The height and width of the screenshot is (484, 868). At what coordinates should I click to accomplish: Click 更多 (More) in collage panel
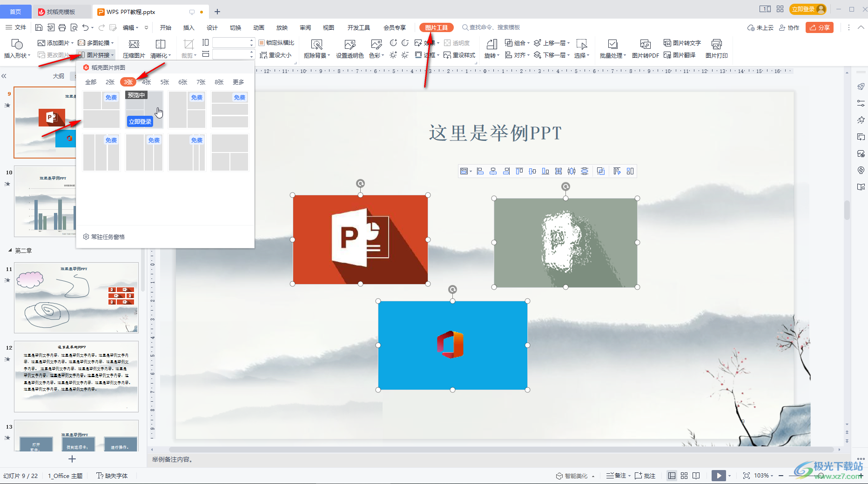point(238,82)
